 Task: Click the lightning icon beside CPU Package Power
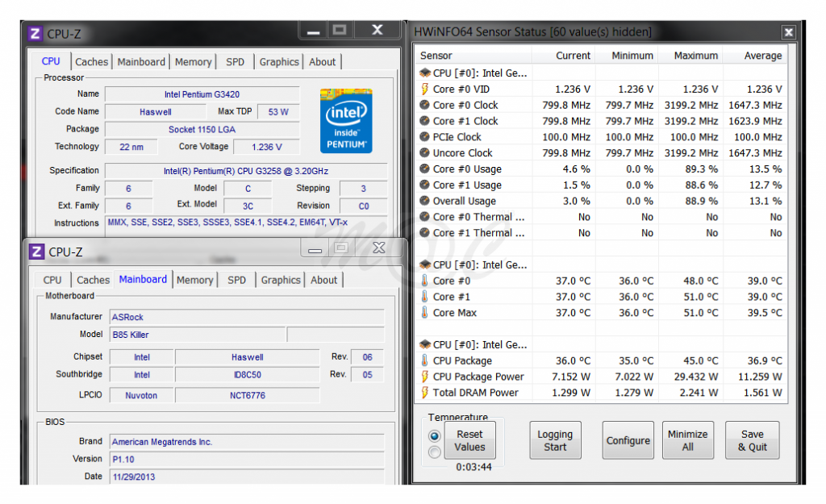click(424, 377)
